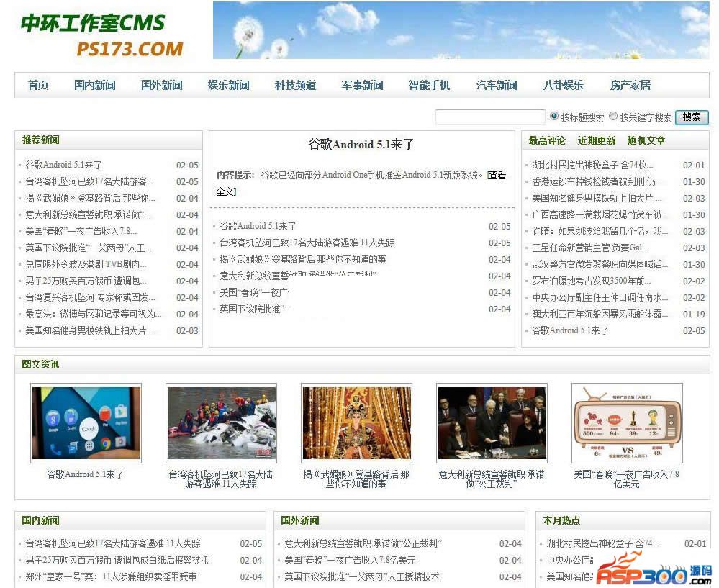Open 总局限外令波及港剧 TVB剧内 link

[86, 264]
